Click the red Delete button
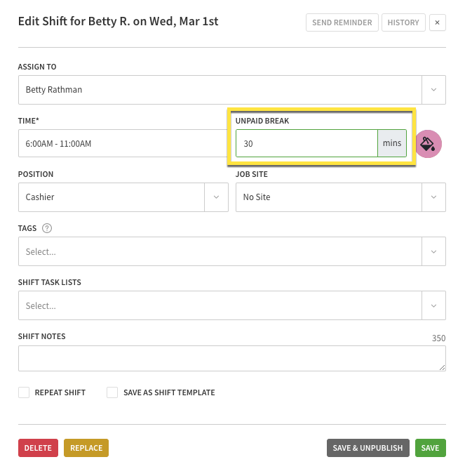Viewport: 465px width, 476px height. coord(38,448)
